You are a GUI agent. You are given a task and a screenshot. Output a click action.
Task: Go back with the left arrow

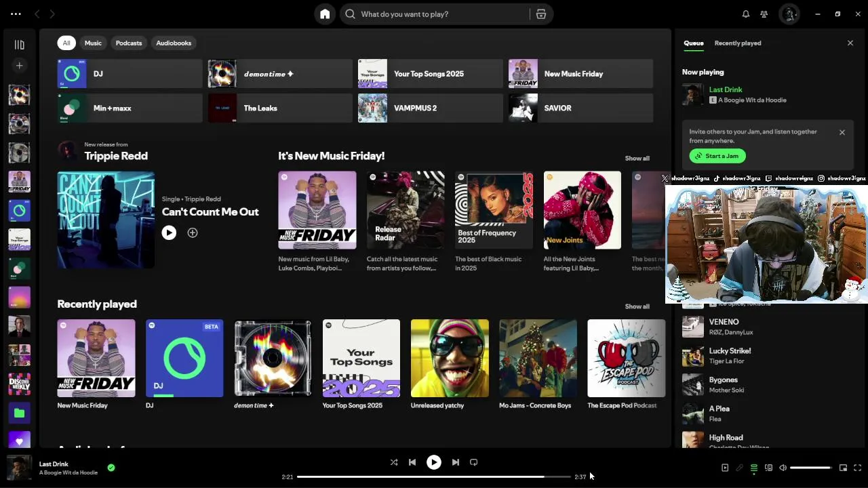(37, 14)
